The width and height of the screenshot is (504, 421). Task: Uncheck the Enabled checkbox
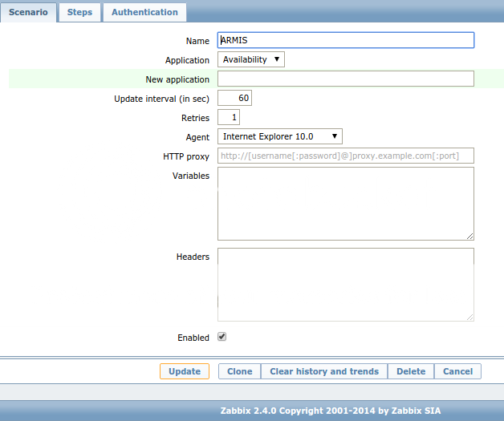[x=222, y=337]
